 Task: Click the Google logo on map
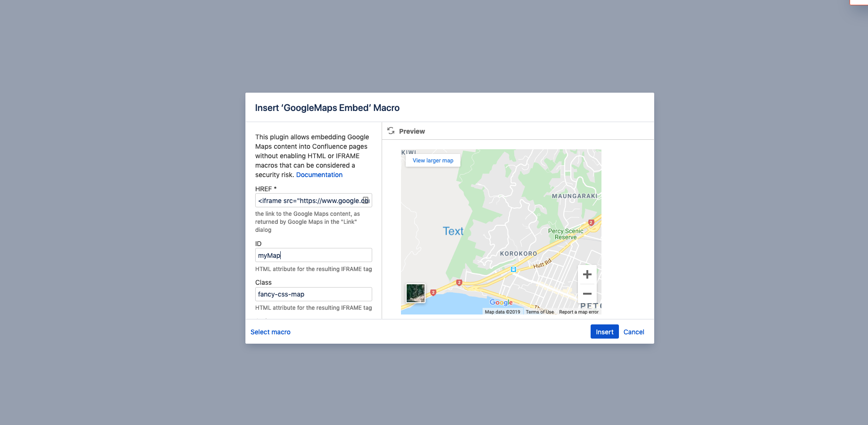pyautogui.click(x=501, y=302)
